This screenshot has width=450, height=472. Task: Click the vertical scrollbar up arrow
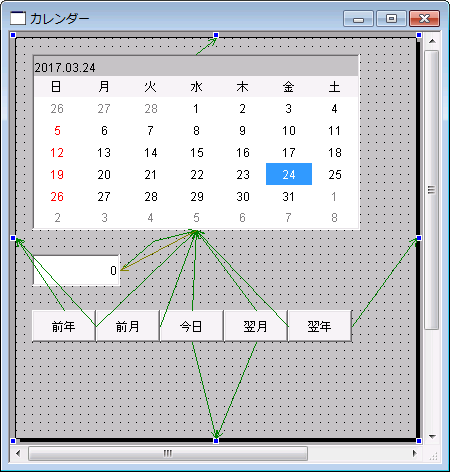click(432, 41)
